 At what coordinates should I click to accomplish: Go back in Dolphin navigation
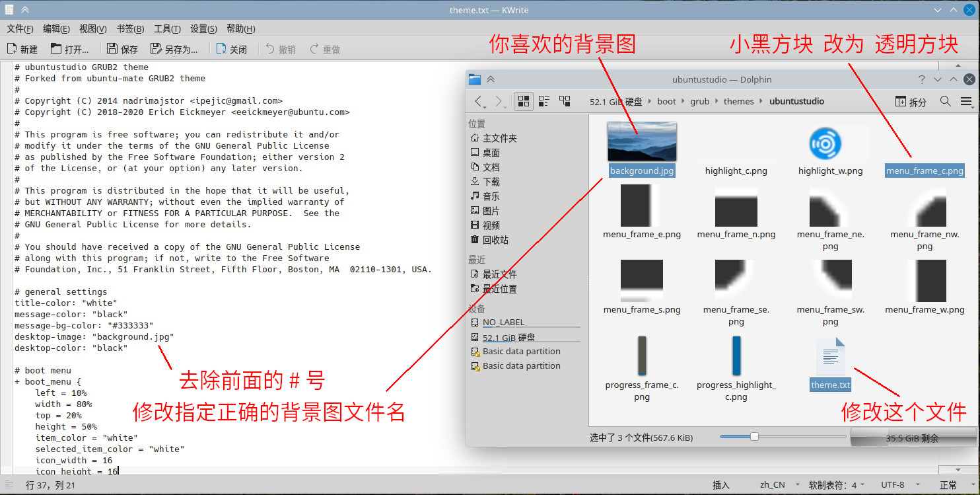click(x=479, y=101)
